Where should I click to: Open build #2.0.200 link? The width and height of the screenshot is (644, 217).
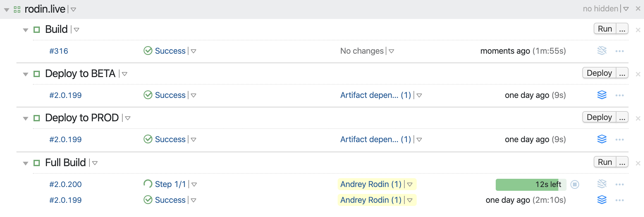65,184
